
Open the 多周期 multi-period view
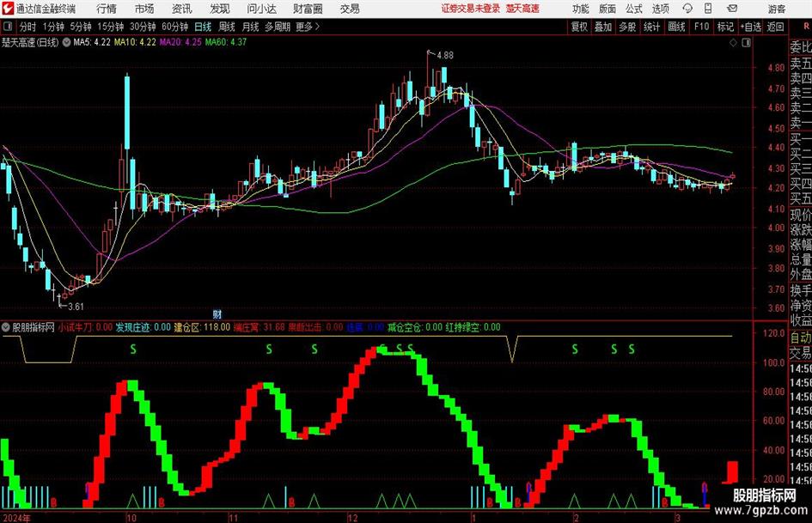(x=278, y=27)
